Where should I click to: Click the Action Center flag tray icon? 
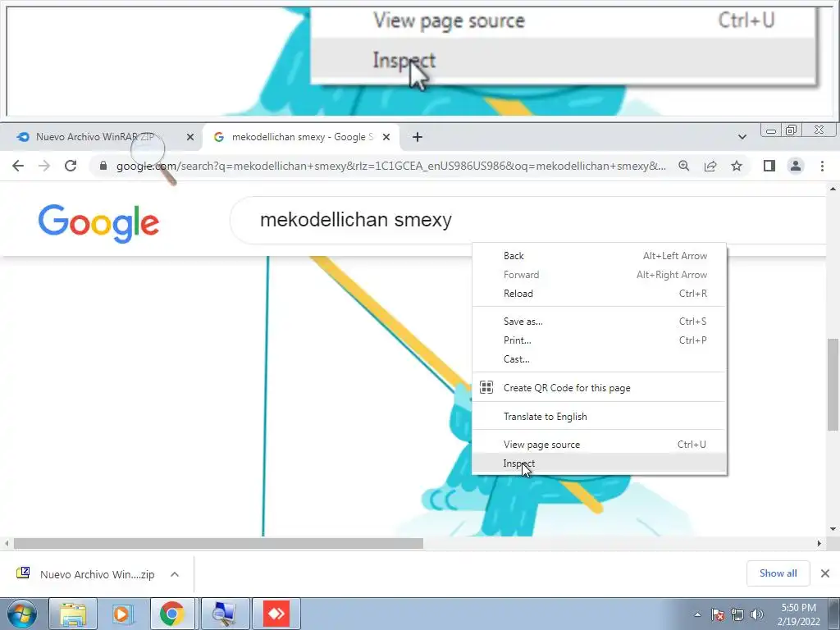(717, 614)
